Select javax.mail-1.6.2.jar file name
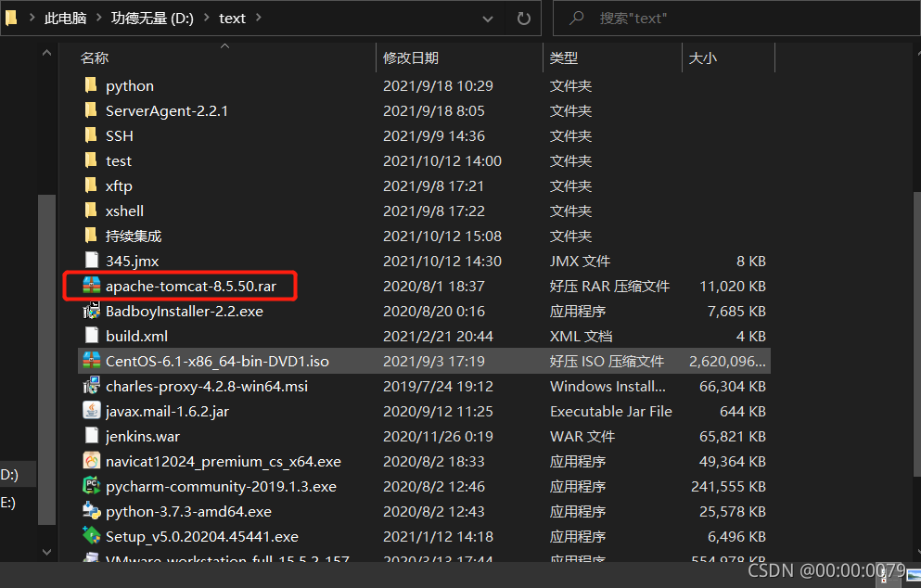 pos(167,411)
